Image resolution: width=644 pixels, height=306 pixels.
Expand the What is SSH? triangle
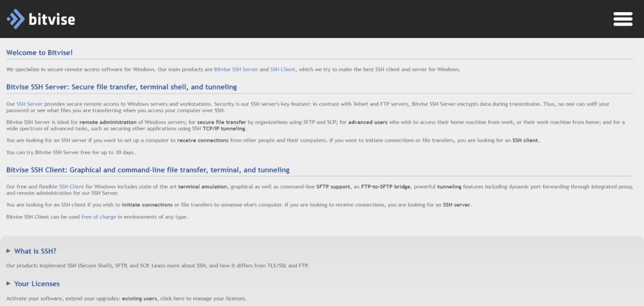(x=8, y=251)
